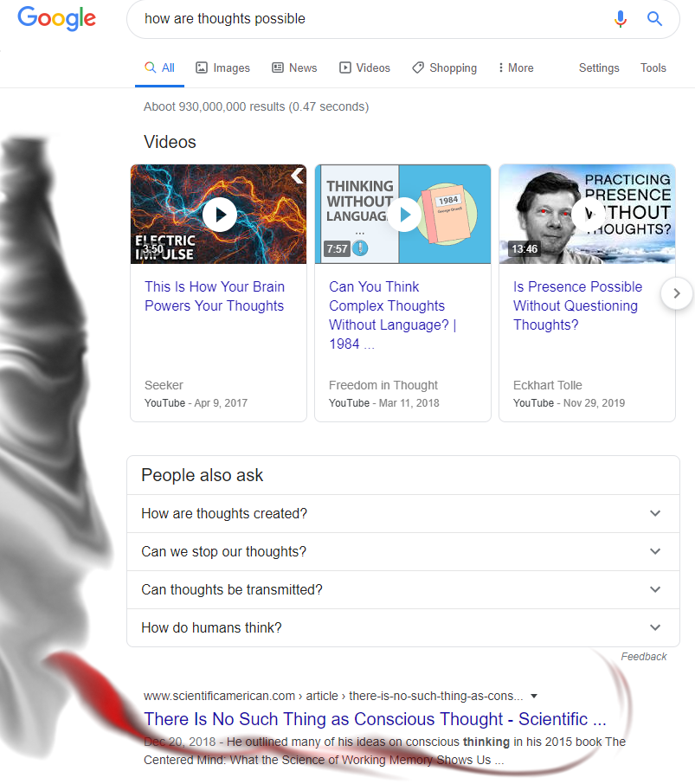Click the next arrow of video carousel
Screen dimensions: 695x784
click(677, 293)
